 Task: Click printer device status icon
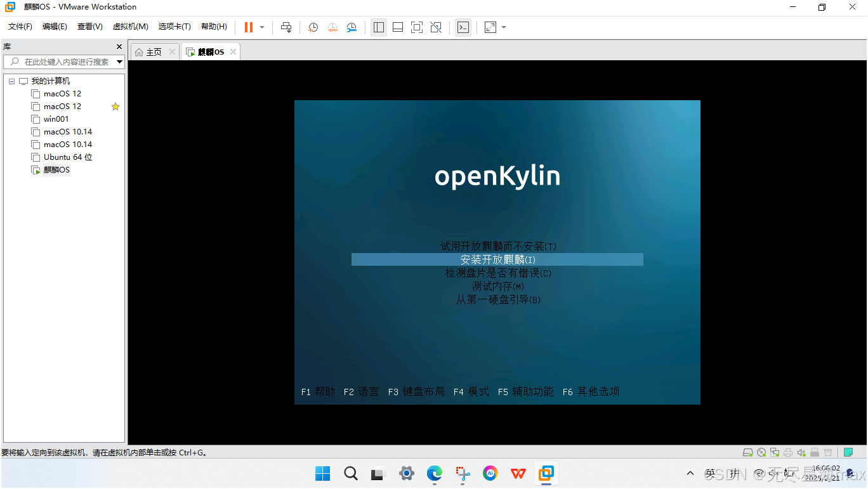(788, 452)
